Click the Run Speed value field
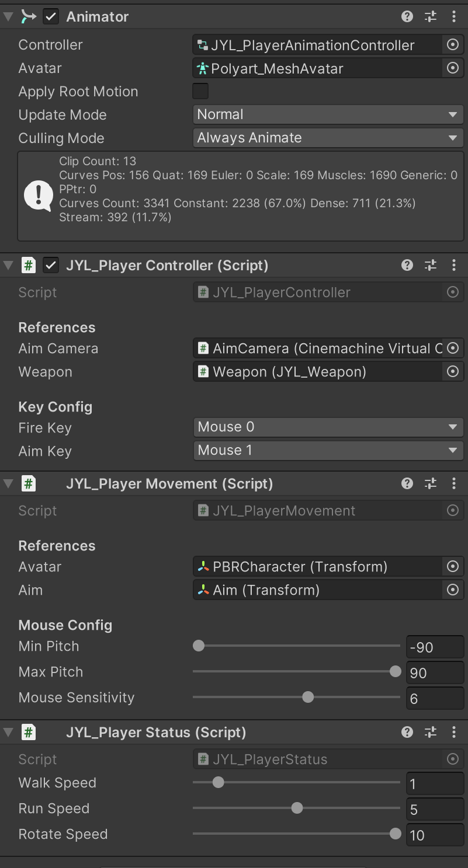This screenshot has height=868, width=468. [434, 810]
